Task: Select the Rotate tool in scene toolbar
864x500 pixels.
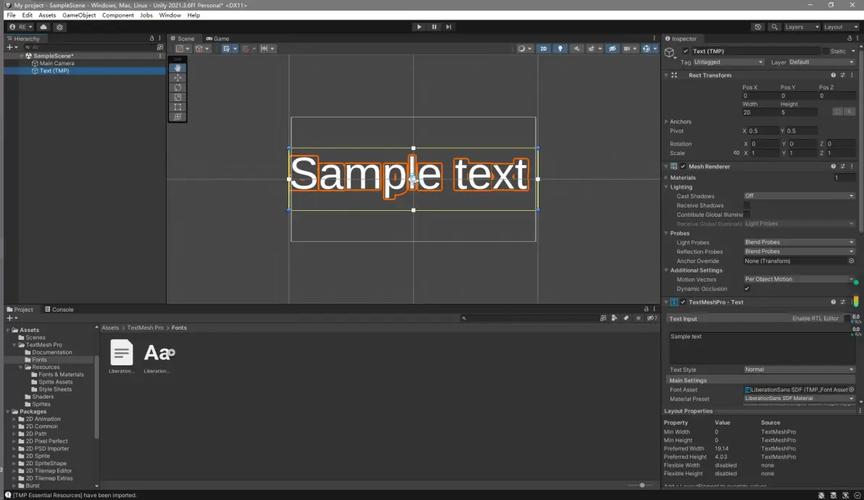Action: (x=178, y=88)
